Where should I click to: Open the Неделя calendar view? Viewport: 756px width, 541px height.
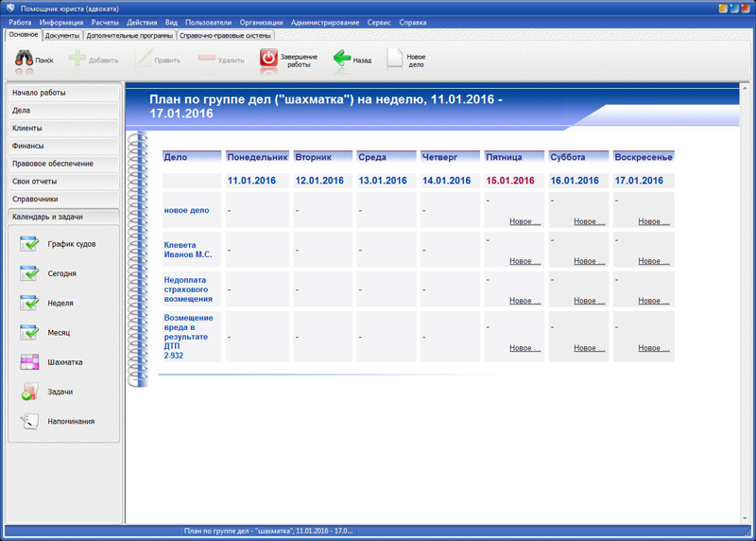point(29,304)
